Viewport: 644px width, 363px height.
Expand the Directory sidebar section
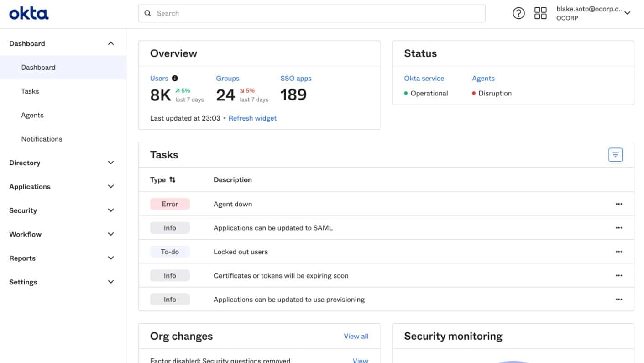pos(110,163)
